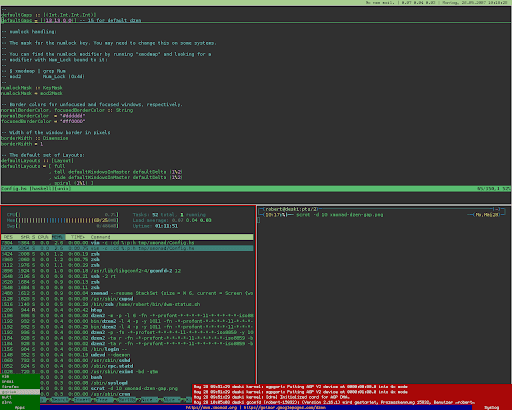The image size is (512, 410).
Task: Click Search in htop function key bar
Action: [61, 399]
